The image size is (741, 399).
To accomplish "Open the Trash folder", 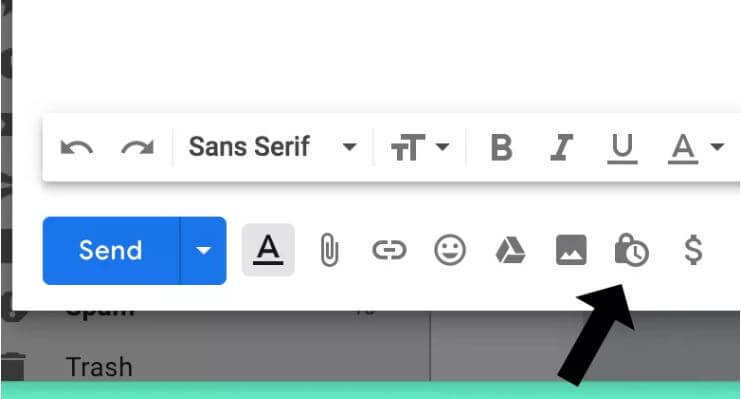I will tap(99, 367).
